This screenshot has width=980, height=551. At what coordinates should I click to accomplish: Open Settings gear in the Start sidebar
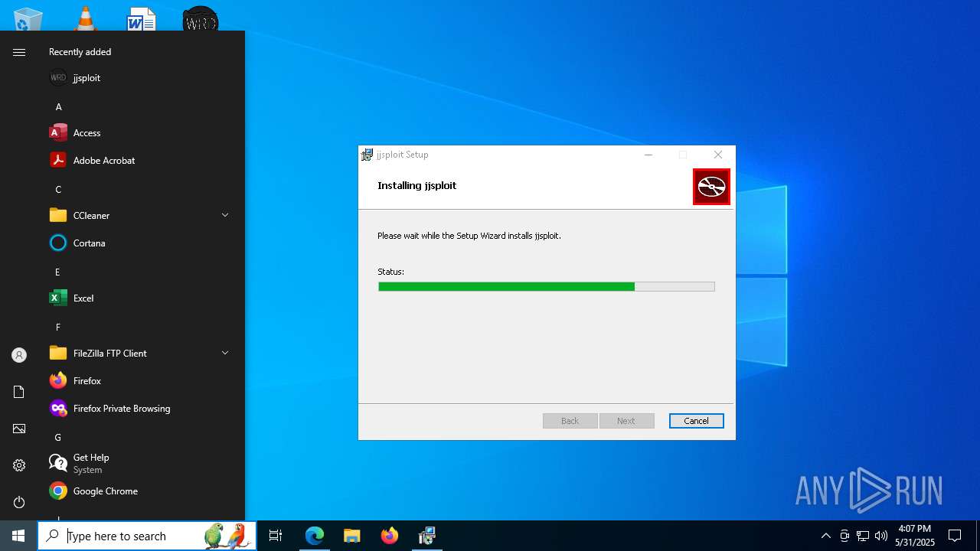[19, 465]
